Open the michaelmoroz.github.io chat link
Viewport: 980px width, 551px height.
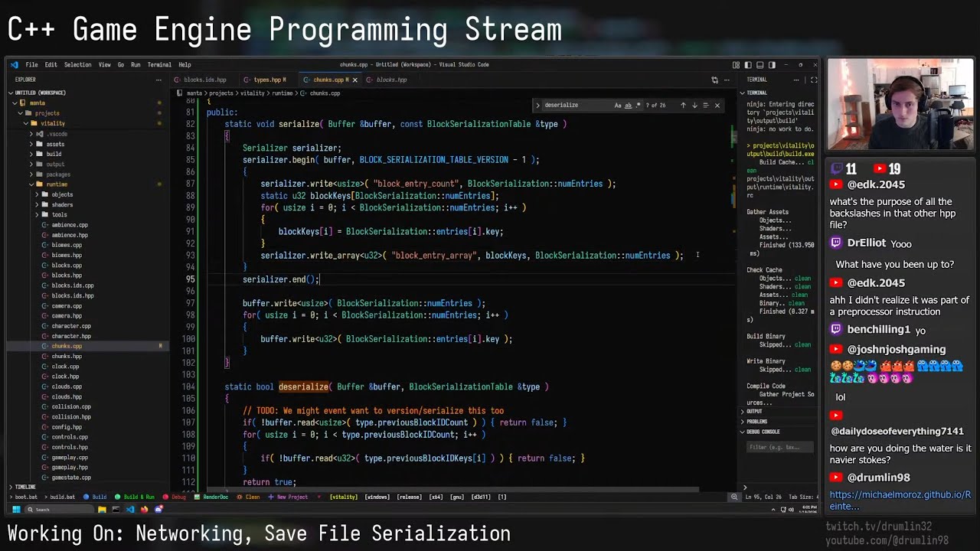[x=900, y=500]
